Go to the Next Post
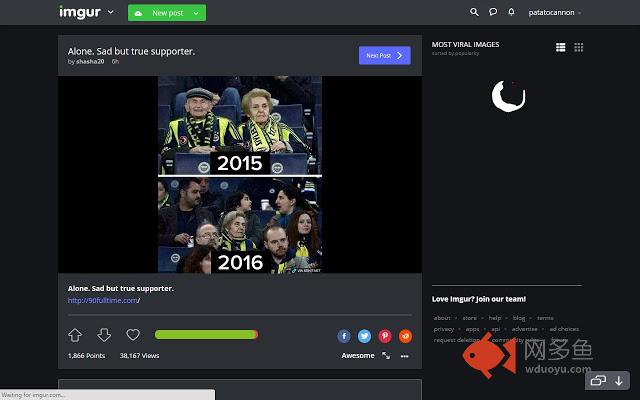This screenshot has height=400, width=640. tap(384, 55)
